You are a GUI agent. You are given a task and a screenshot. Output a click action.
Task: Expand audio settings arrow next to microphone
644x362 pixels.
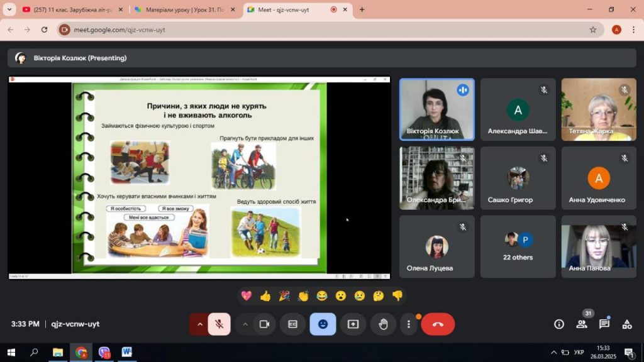click(200, 324)
